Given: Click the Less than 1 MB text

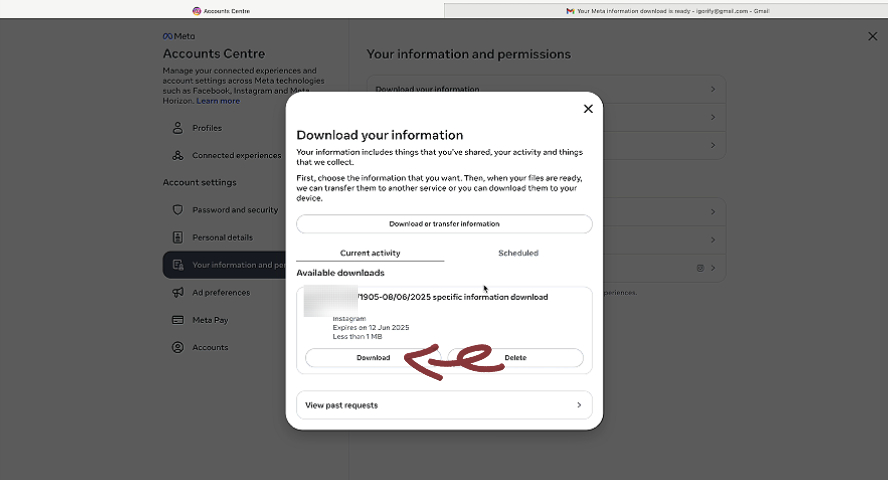Looking at the screenshot, I should coord(357,337).
